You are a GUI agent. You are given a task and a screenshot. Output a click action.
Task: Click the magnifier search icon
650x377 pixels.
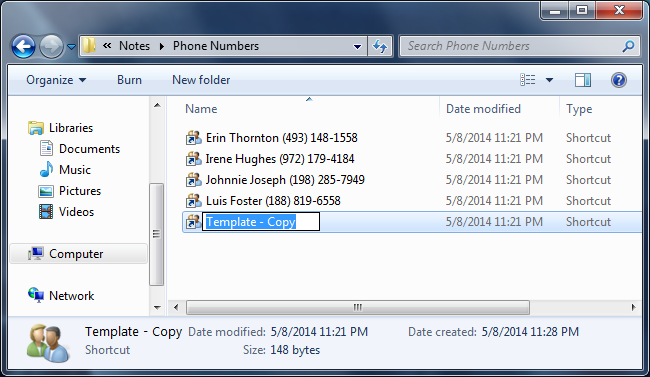tap(628, 46)
